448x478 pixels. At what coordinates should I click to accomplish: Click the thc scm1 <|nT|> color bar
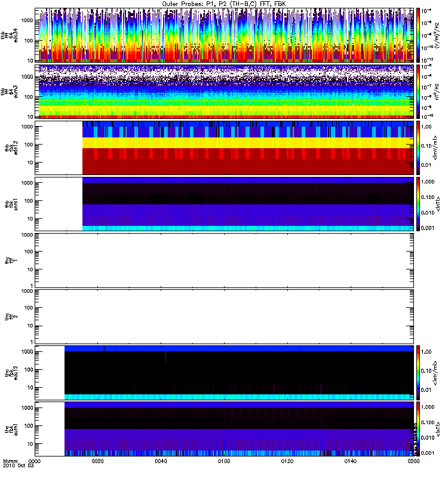(x=418, y=429)
